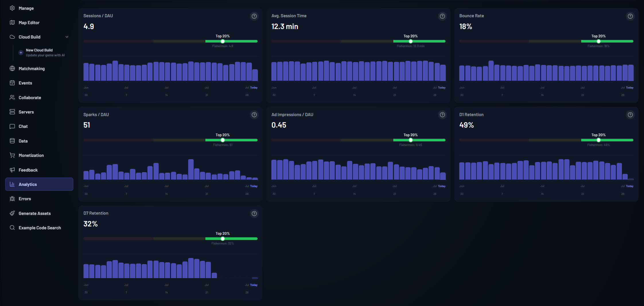Screen dimensions: 644x306
Task: Click the 32% D7 Retention value
Action: click(x=90, y=224)
